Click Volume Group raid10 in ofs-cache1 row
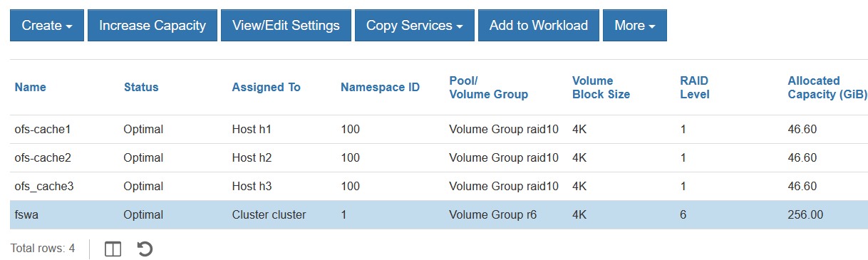Screen dimensions: 868x260 (x=504, y=129)
